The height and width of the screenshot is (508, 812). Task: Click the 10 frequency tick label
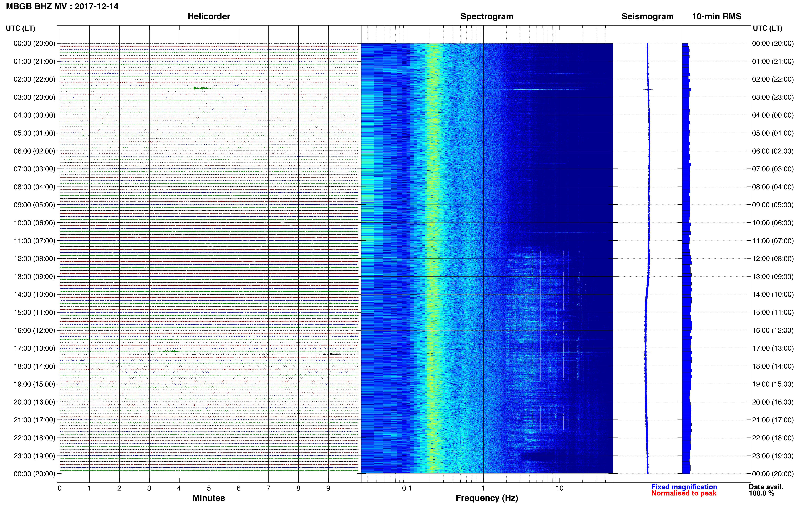[x=559, y=488]
